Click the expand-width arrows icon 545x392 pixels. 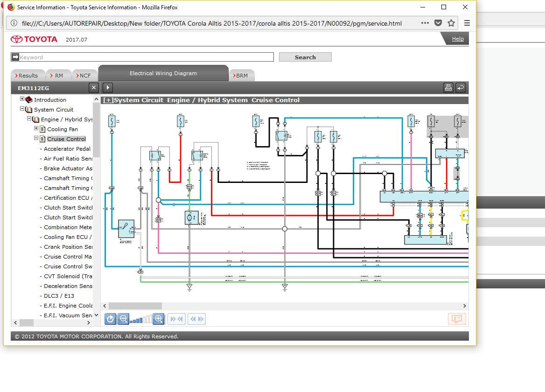click(x=196, y=319)
